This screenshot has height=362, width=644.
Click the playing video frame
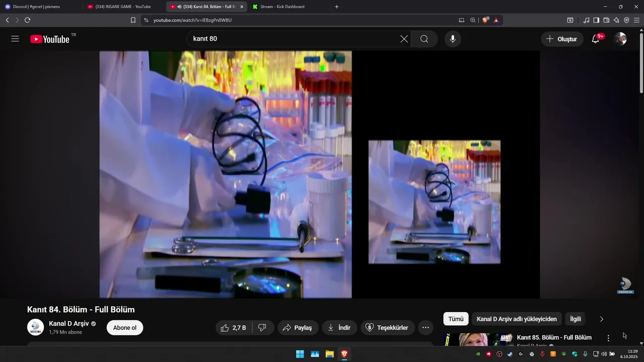point(319,174)
